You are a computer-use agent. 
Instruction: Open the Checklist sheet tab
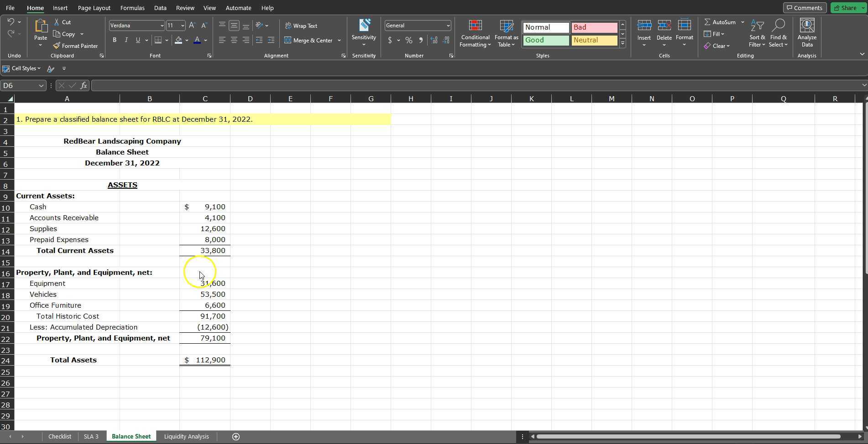(x=60, y=437)
